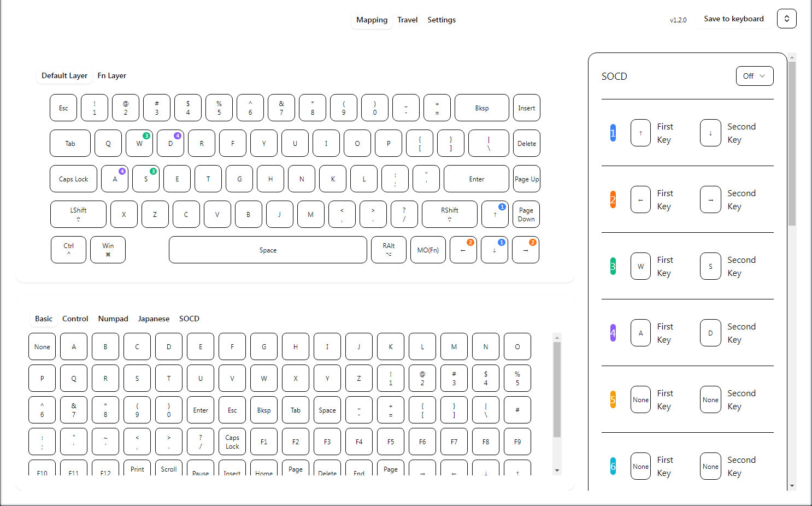Image resolution: width=812 pixels, height=506 pixels.
Task: Select the MO(Fn) key on the layout
Action: click(428, 250)
